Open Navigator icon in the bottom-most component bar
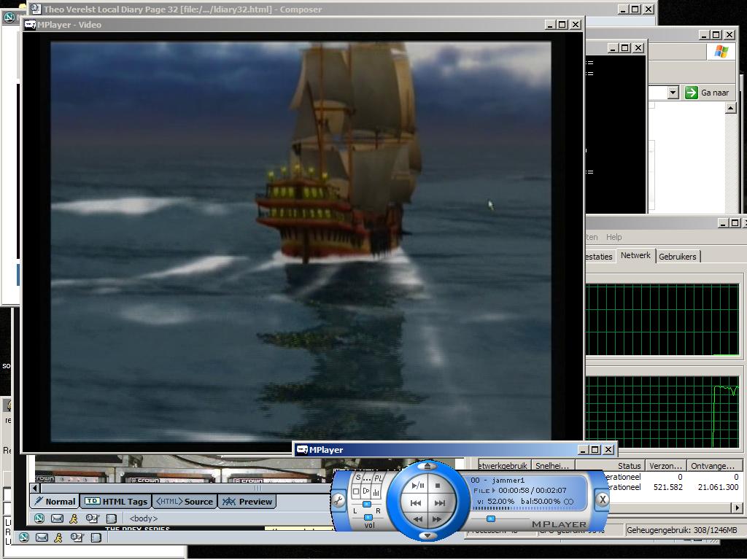The image size is (747, 560). [x=24, y=537]
